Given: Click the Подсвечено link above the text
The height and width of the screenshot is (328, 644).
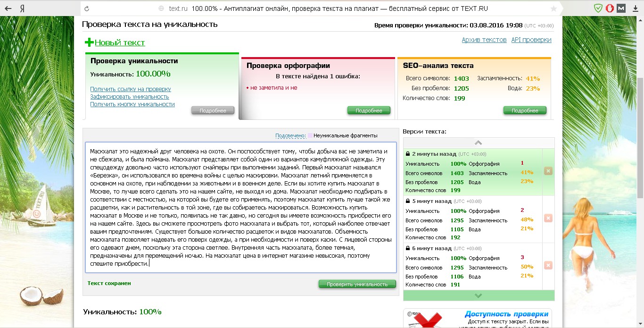Looking at the screenshot, I should [x=290, y=135].
